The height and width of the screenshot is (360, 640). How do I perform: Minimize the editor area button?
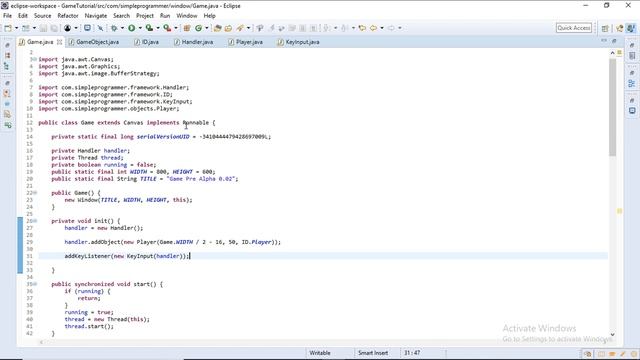tap(604, 41)
